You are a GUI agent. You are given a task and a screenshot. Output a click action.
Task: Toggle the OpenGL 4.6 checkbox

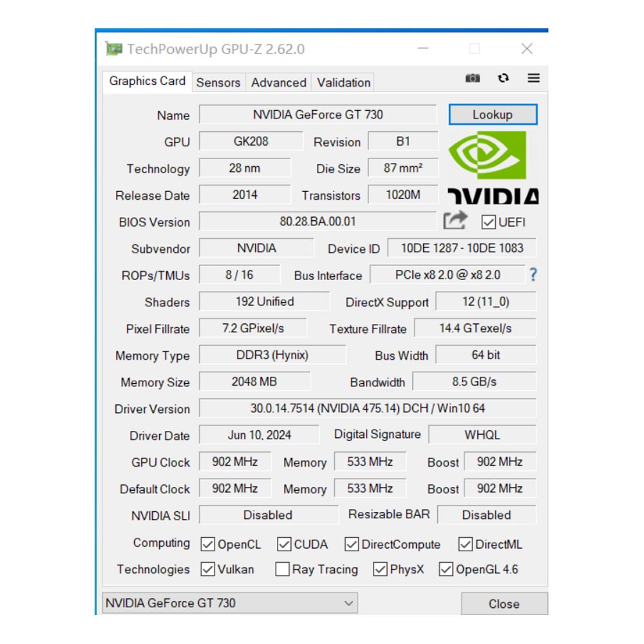click(x=446, y=569)
